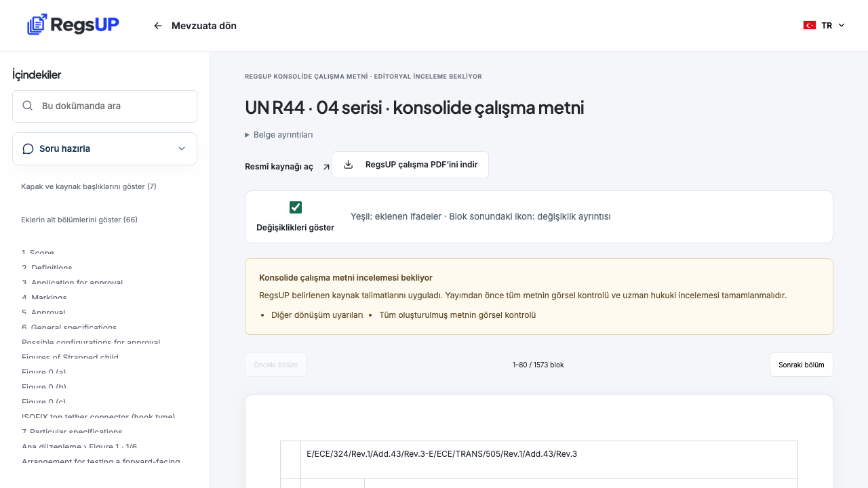Click the chat bubble icon beside Soru hazırla
This screenshot has width=868, height=488.
28,148
